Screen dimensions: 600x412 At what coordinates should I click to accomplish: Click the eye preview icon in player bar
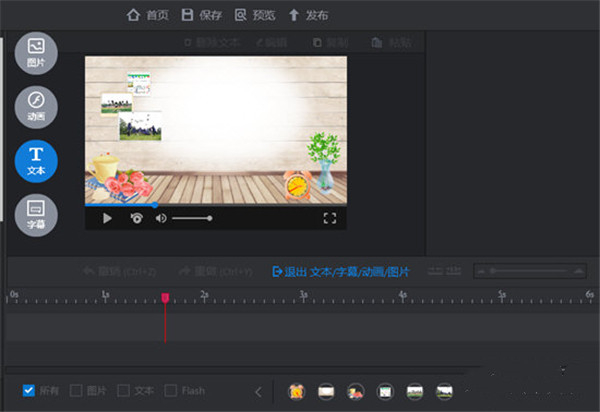pyautogui.click(x=136, y=218)
